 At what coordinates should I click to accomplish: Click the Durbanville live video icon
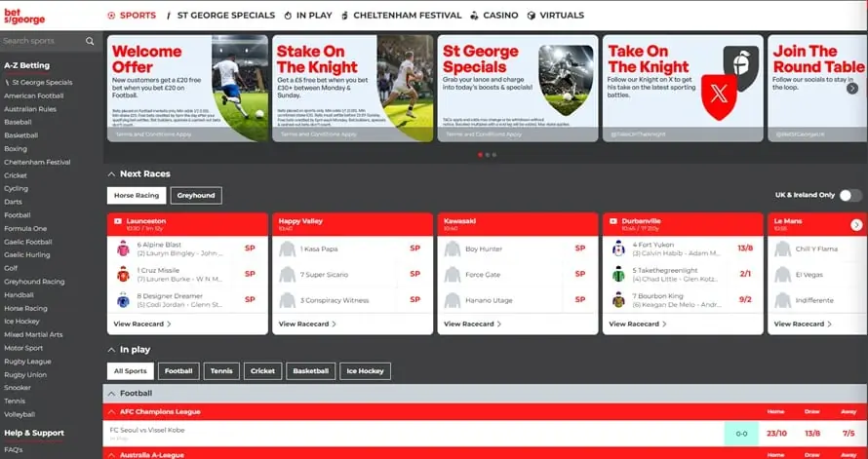(612, 221)
